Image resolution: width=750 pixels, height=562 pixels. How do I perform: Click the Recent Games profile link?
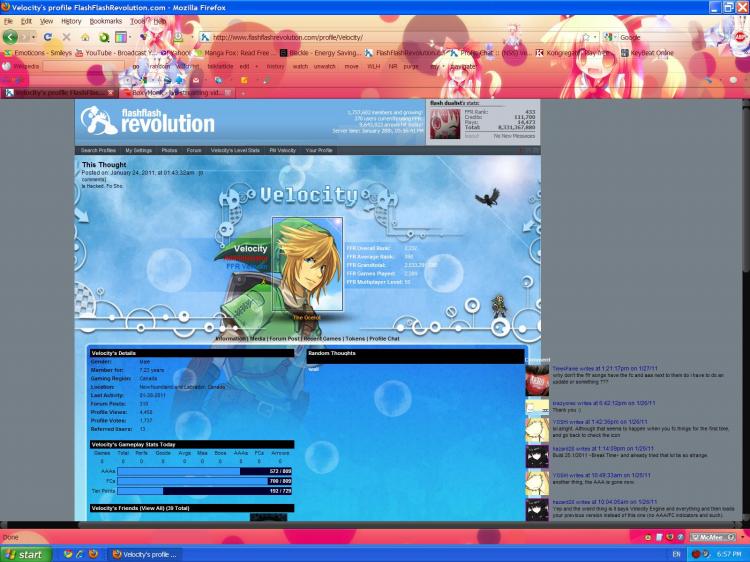pos(322,339)
